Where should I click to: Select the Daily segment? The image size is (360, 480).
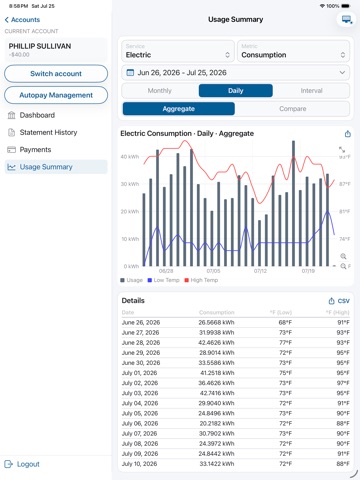pyautogui.click(x=236, y=91)
